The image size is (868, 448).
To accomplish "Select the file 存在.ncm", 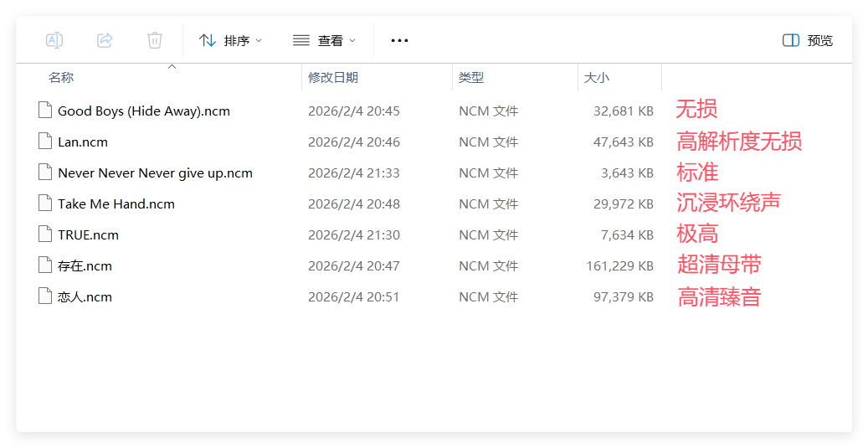I will click(85, 265).
